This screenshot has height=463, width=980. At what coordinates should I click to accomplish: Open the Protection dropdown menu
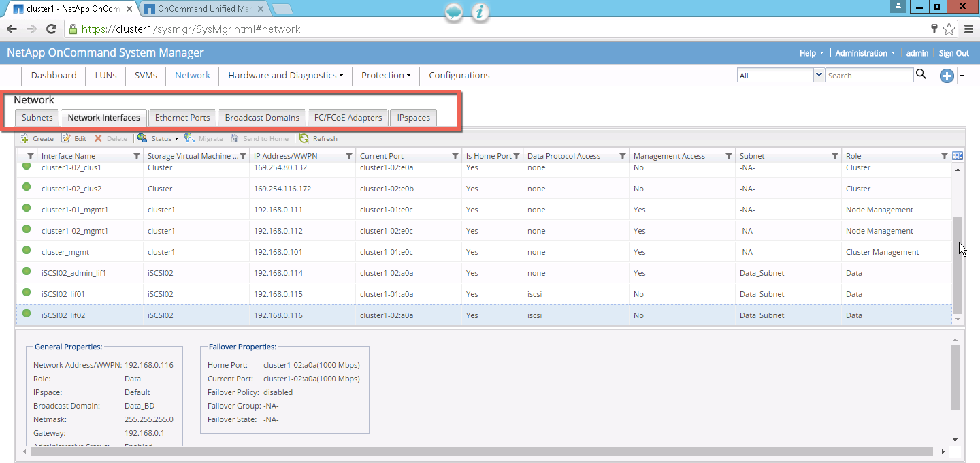tap(385, 76)
